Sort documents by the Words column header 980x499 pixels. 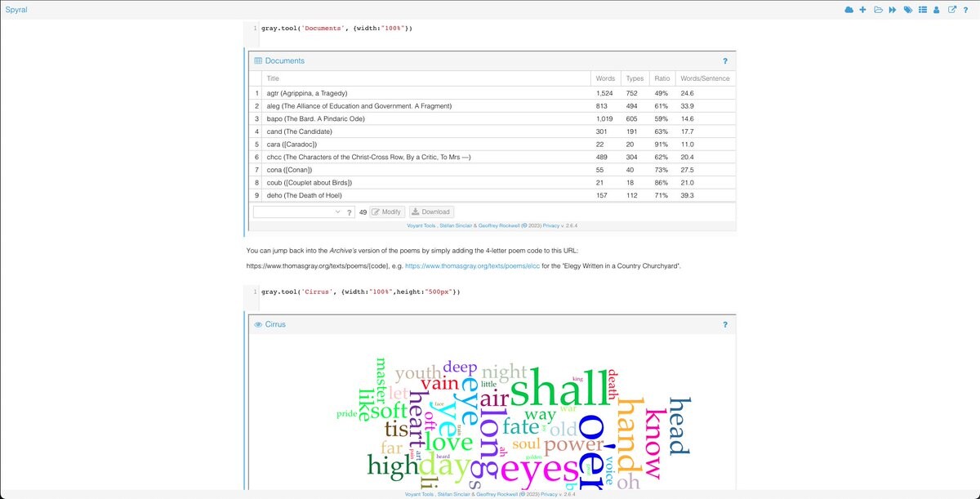[x=605, y=78]
